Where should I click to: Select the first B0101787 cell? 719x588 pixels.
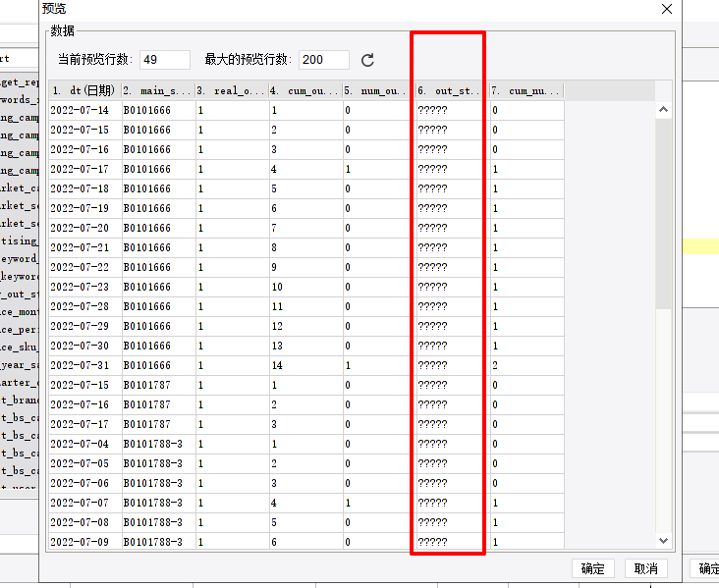tap(159, 385)
